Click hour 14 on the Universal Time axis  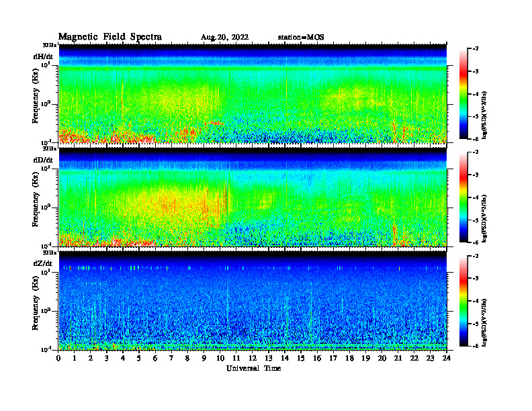point(285,359)
